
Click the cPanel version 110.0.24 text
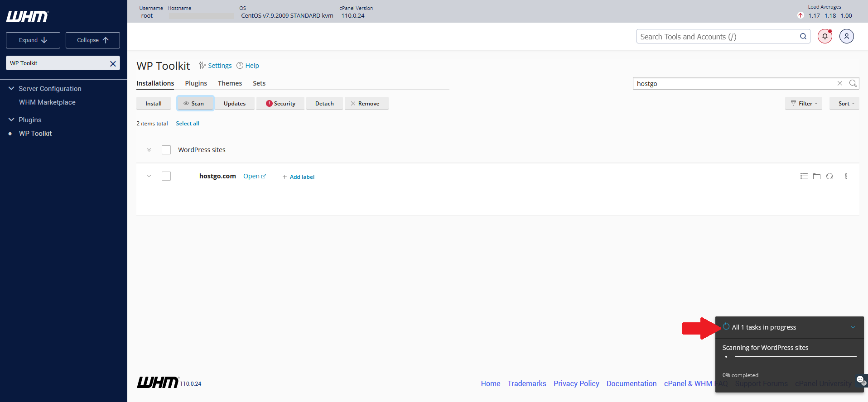[353, 15]
